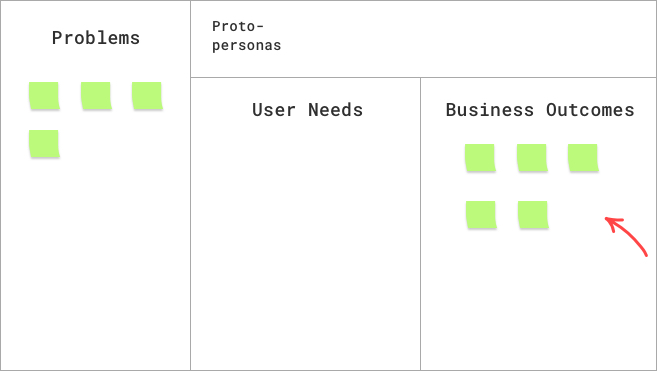The width and height of the screenshot is (657, 371).
Task: Click the Business Outcomes heading
Action: tap(540, 110)
